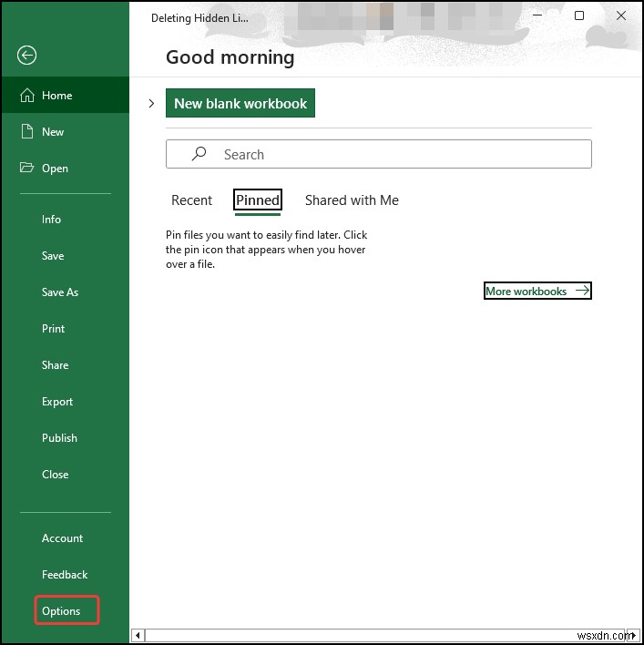
Task: Click the back arrow circle icon
Action: coord(26,56)
